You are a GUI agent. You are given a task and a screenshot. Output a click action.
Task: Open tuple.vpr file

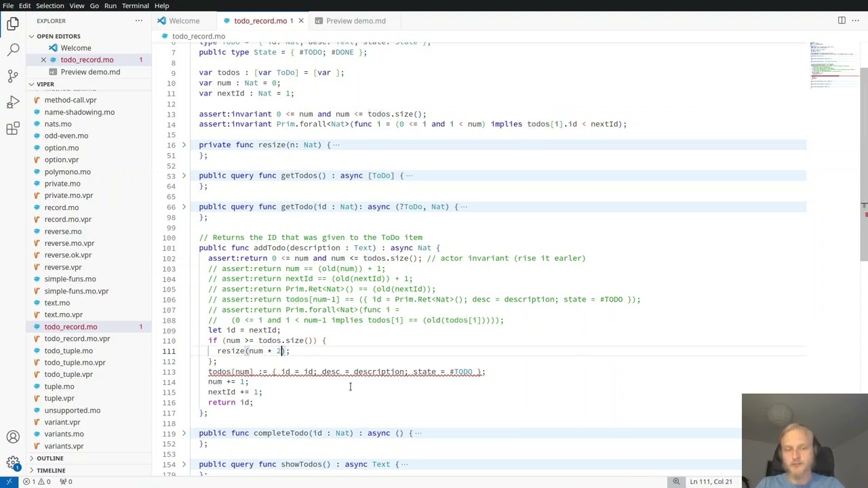coord(59,399)
